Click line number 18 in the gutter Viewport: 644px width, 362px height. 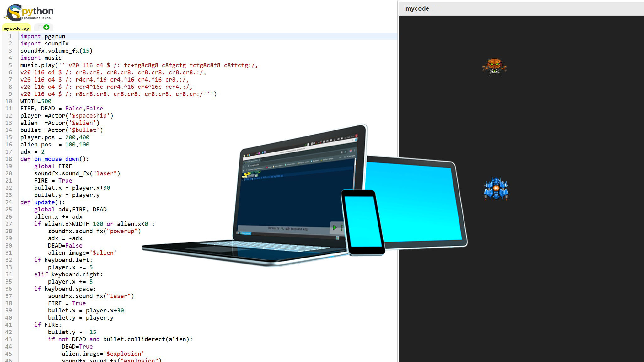tap(9, 159)
